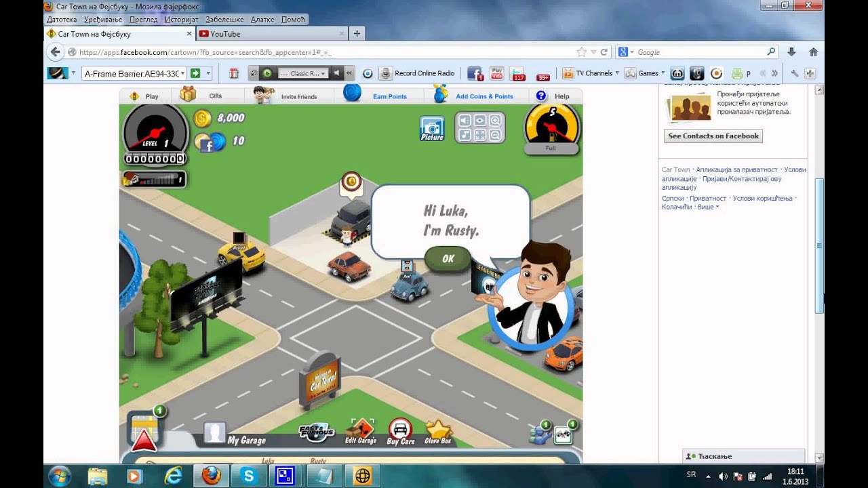Dismiss Rusty's greeting with the OK button

coord(448,258)
